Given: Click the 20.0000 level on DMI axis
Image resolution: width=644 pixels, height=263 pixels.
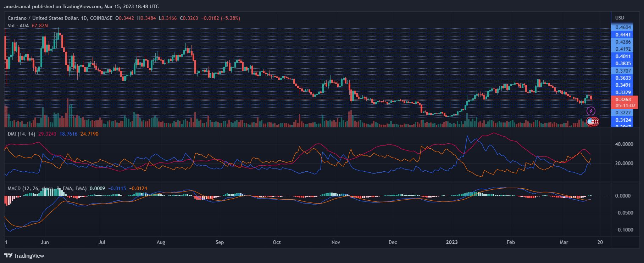Looking at the screenshot, I should point(624,163).
